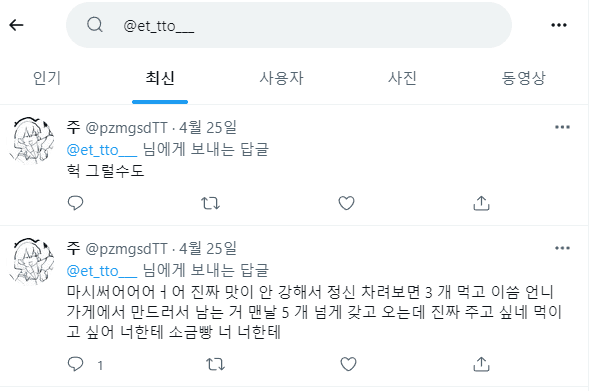Click the search field containing @et_tto___
The image size is (593, 391).
click(x=289, y=25)
